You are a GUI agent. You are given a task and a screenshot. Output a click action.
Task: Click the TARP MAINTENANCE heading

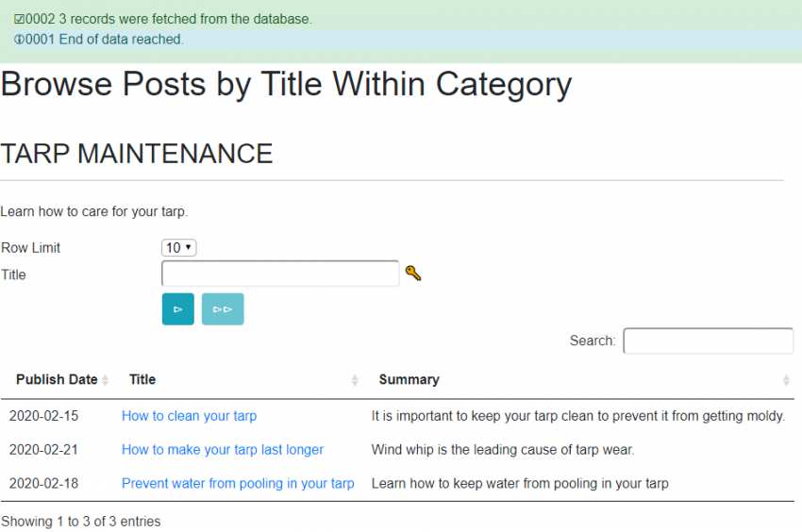coord(137,153)
